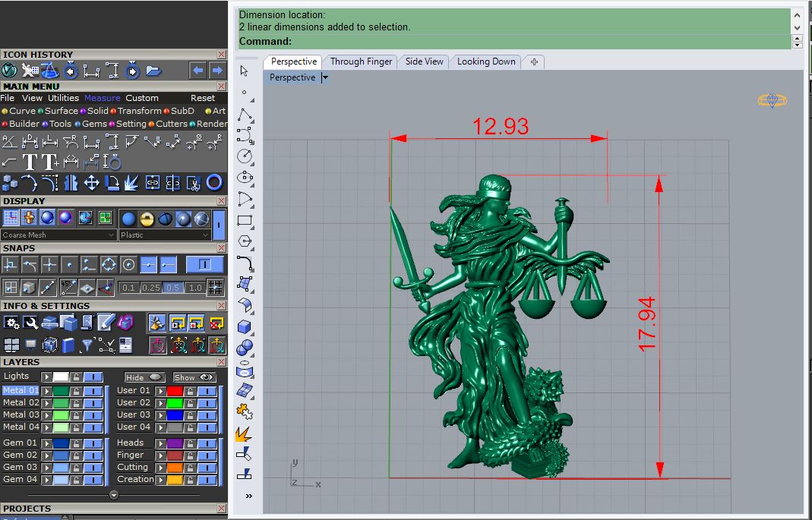Click the Heads layer color swatch
The image size is (812, 520).
[174, 443]
